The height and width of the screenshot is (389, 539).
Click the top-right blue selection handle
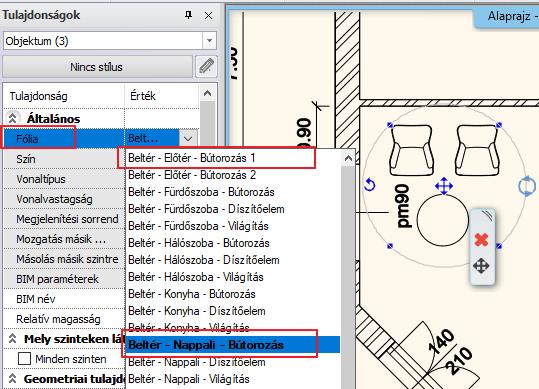pos(499,125)
